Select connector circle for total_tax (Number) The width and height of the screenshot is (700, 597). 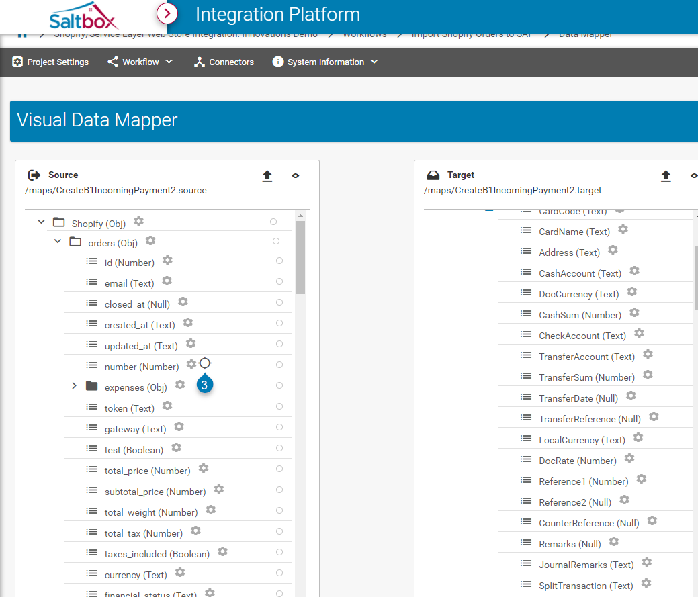pyautogui.click(x=279, y=531)
